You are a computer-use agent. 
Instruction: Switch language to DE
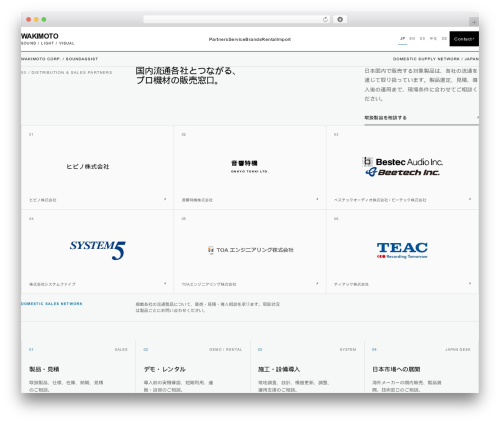tap(444, 39)
